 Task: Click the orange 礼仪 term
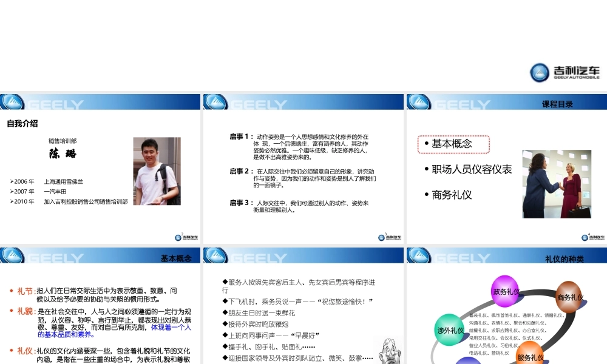pos(26,351)
